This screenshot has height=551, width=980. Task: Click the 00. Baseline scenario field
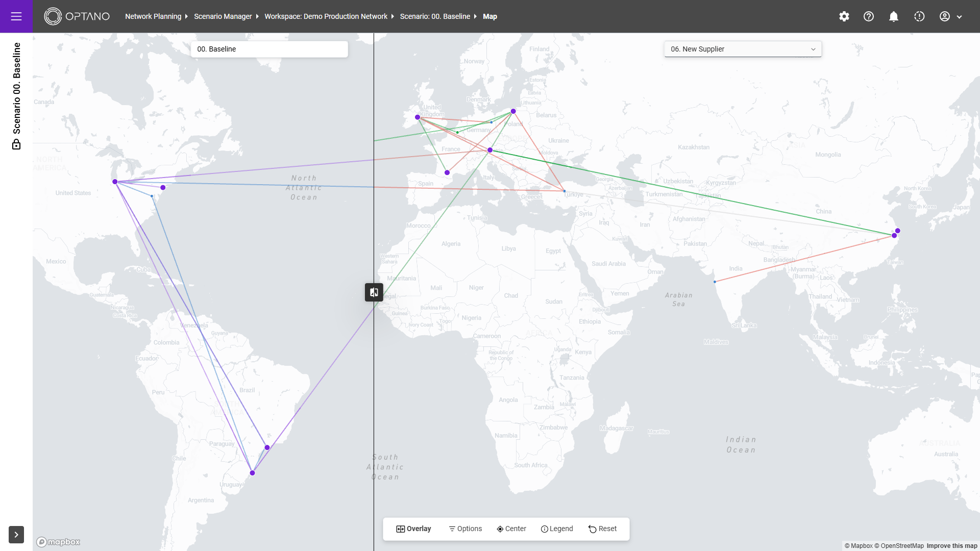269,49
